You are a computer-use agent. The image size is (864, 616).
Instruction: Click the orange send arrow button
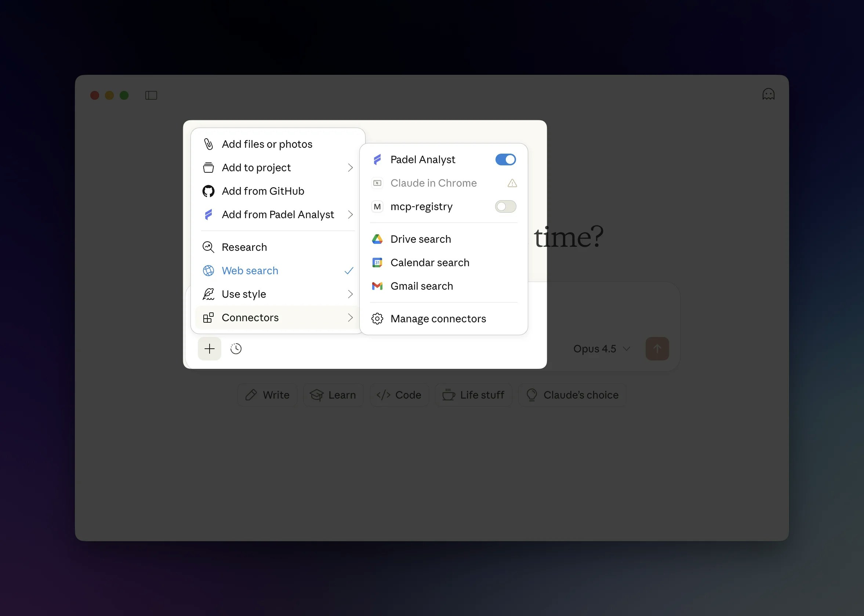657,349
